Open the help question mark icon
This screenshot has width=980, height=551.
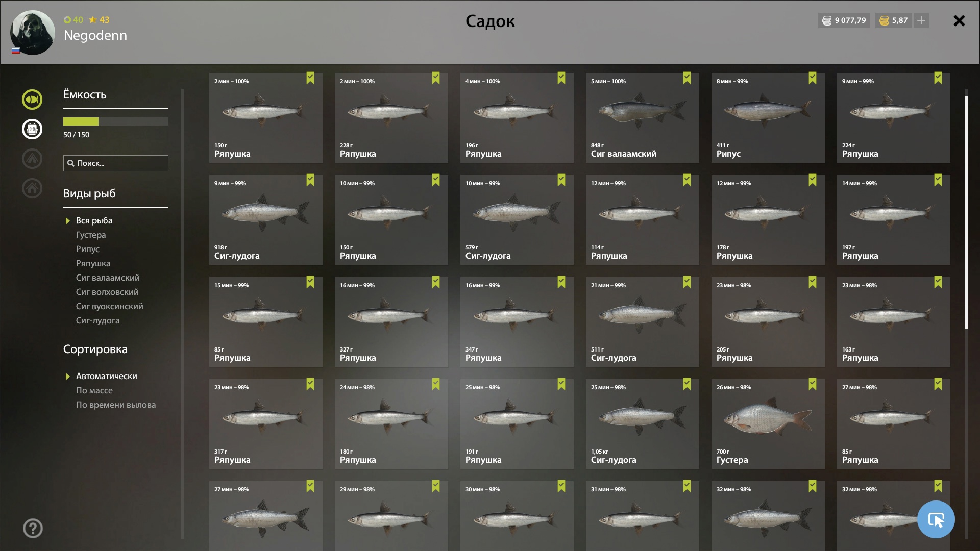click(33, 529)
